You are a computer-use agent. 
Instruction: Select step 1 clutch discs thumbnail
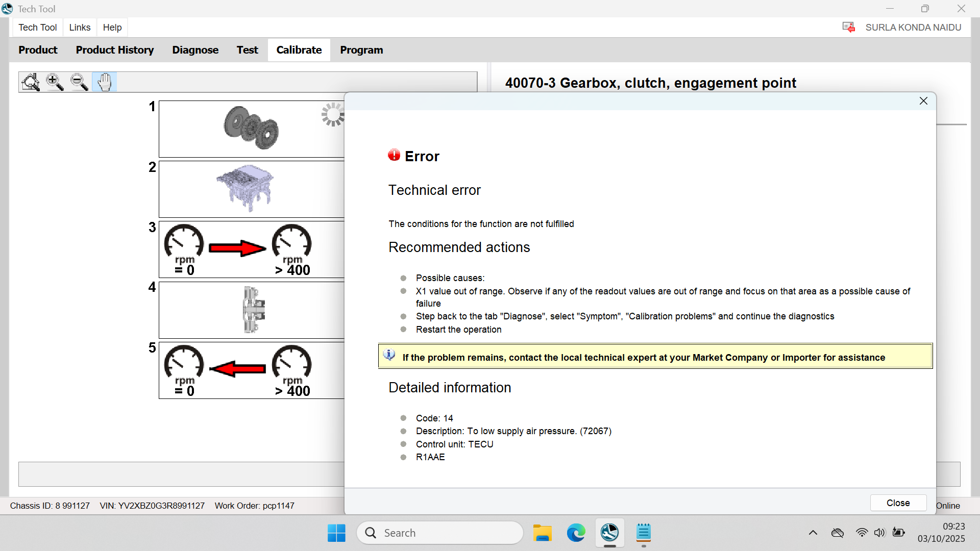pos(252,129)
